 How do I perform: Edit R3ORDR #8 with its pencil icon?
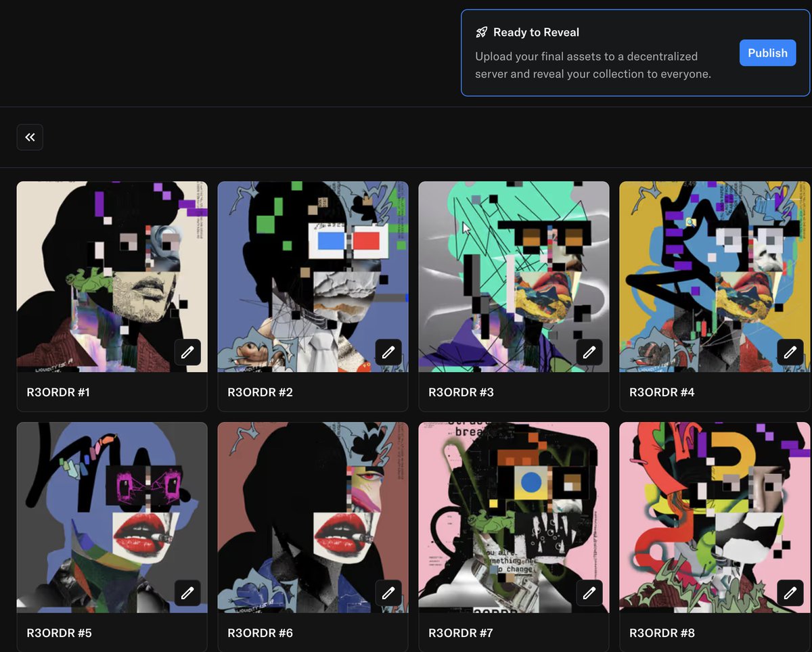(x=790, y=593)
